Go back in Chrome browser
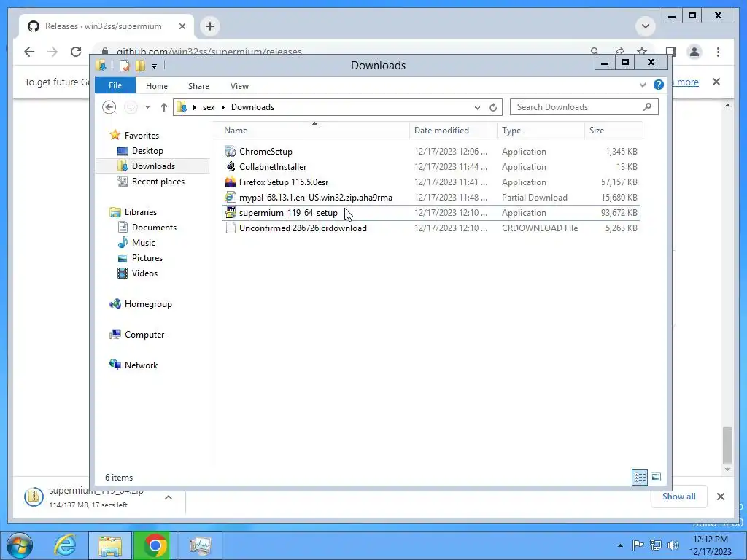 [29, 52]
